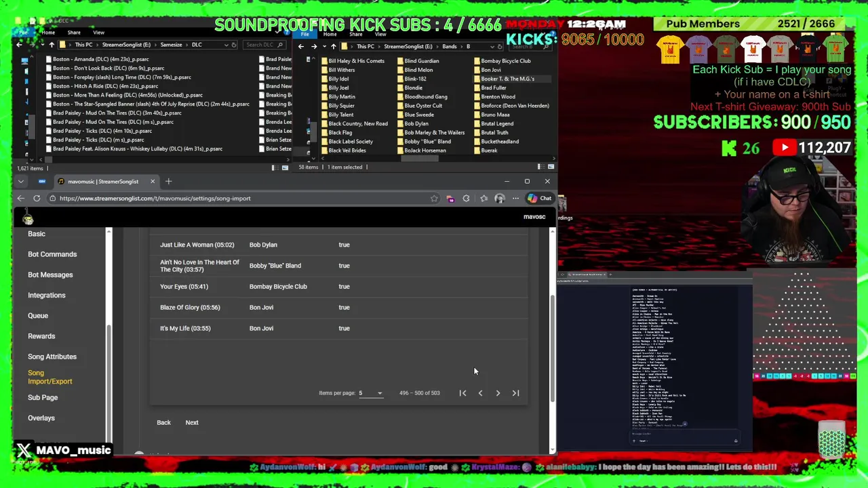Click the browser address bar URL

(155, 199)
